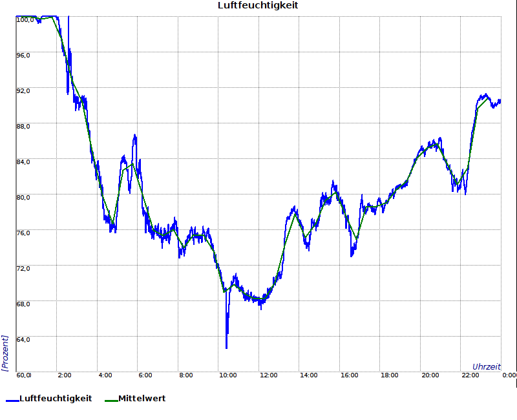Click the 72,0 y-axis value
This screenshot has width=517, height=420.
click(x=23, y=269)
